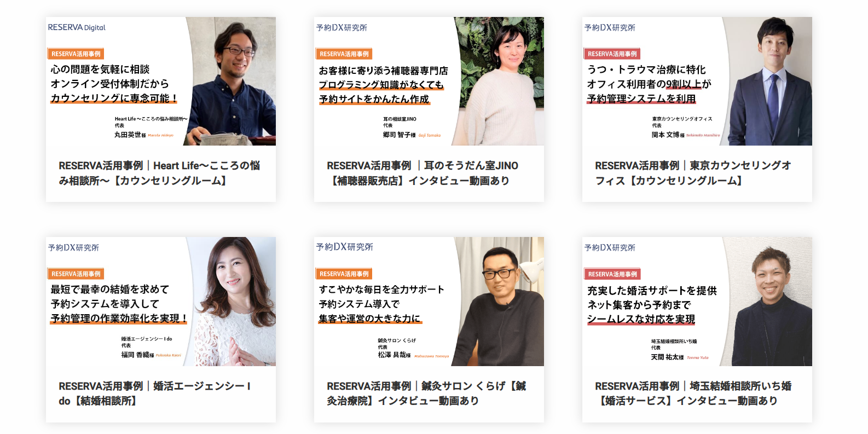The image size is (868, 434).
Task: Open the 耳のそうだん室JINO hearing aid case image
Action: pyautogui.click(x=429, y=81)
